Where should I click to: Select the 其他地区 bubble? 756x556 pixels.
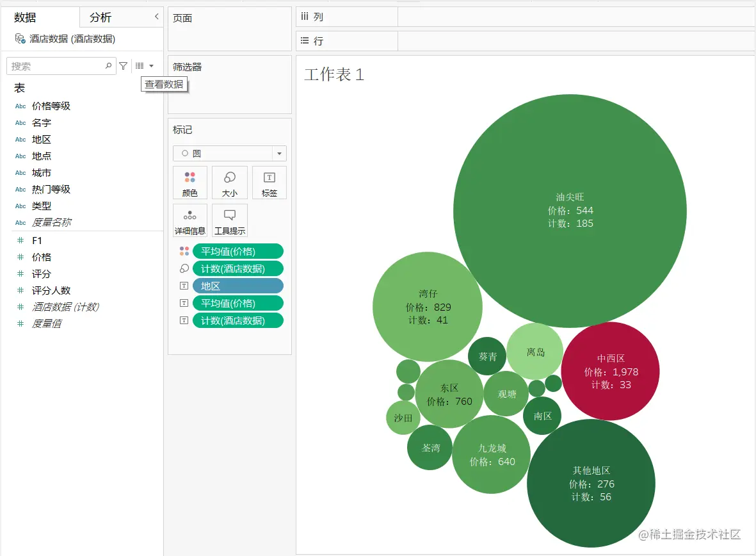tap(591, 483)
